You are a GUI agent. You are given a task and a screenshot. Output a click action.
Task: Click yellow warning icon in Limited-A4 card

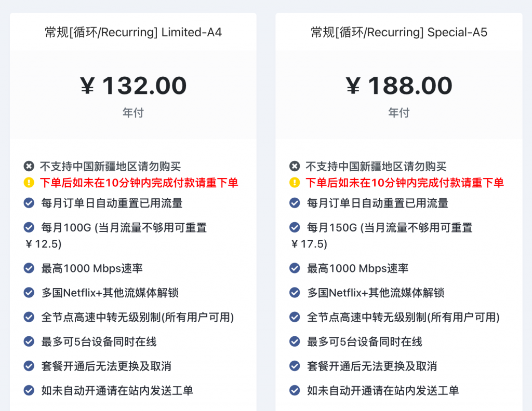tap(29, 183)
